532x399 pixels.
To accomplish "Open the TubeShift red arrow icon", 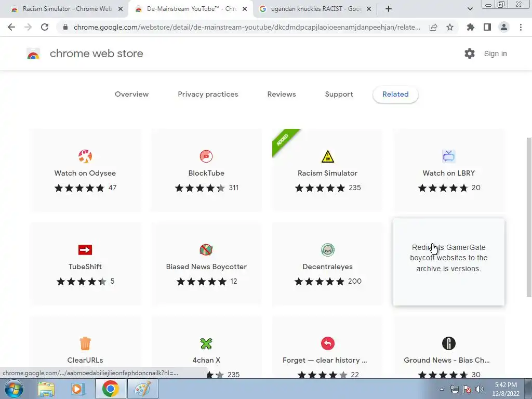I will [x=85, y=250].
